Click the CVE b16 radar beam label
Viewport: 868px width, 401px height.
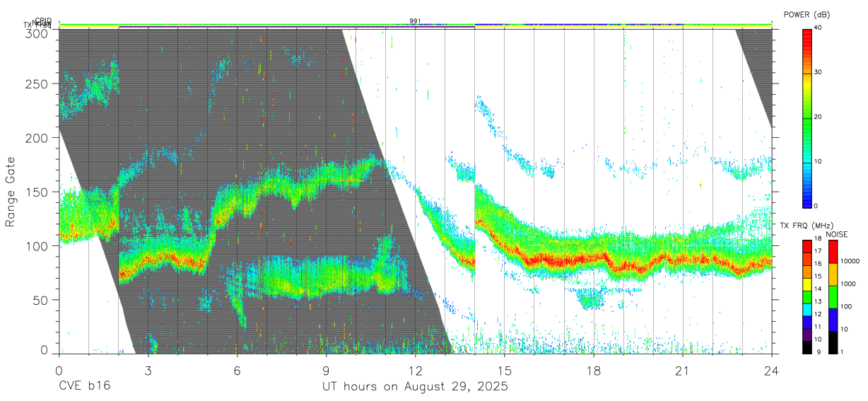pos(84,387)
